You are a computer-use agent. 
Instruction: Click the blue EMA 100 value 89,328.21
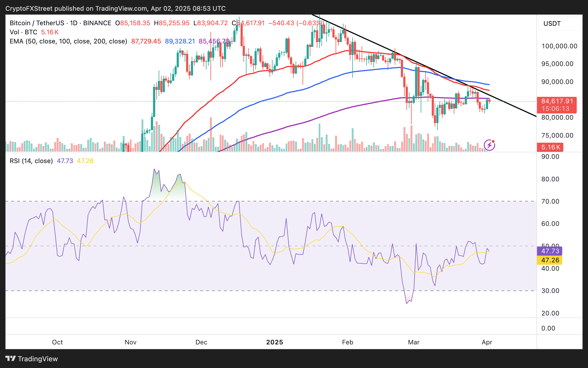(180, 41)
